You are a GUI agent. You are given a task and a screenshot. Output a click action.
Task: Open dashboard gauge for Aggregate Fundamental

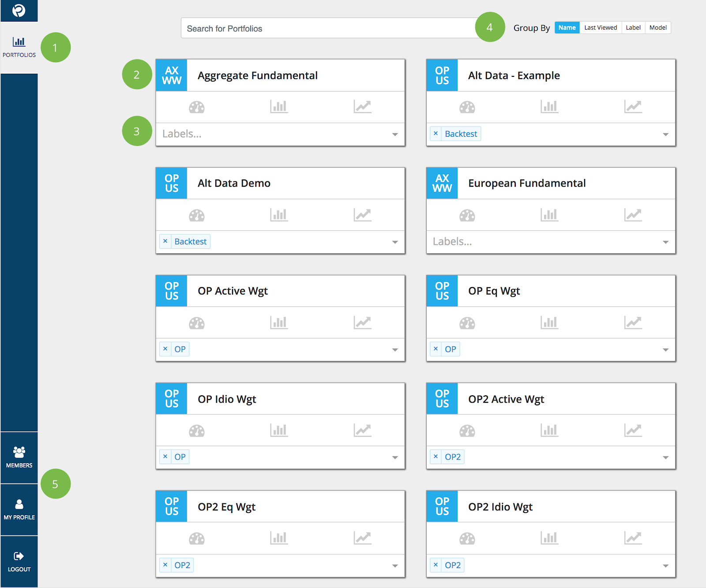(x=197, y=107)
